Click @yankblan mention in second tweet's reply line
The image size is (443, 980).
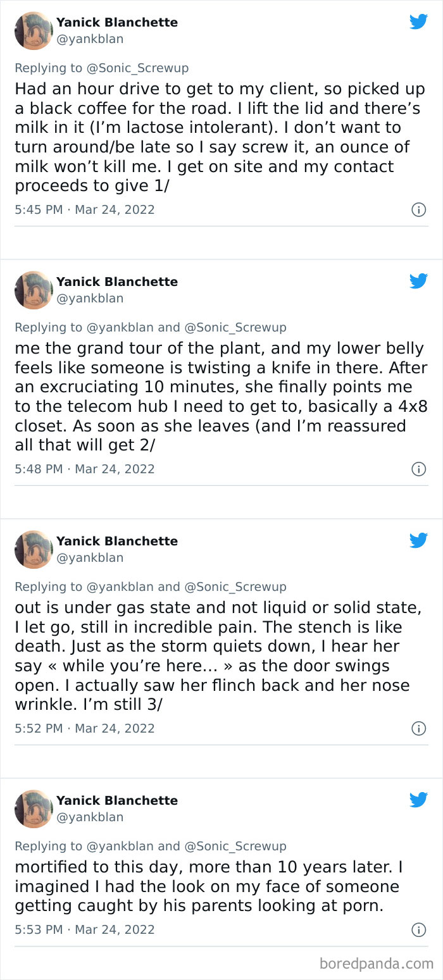point(120,327)
